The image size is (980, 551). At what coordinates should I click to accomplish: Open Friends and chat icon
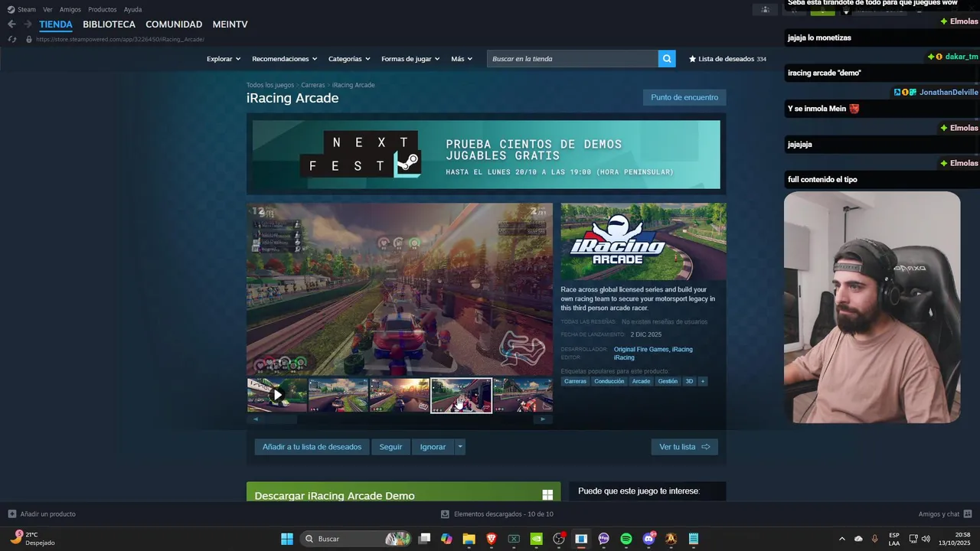coord(968,514)
